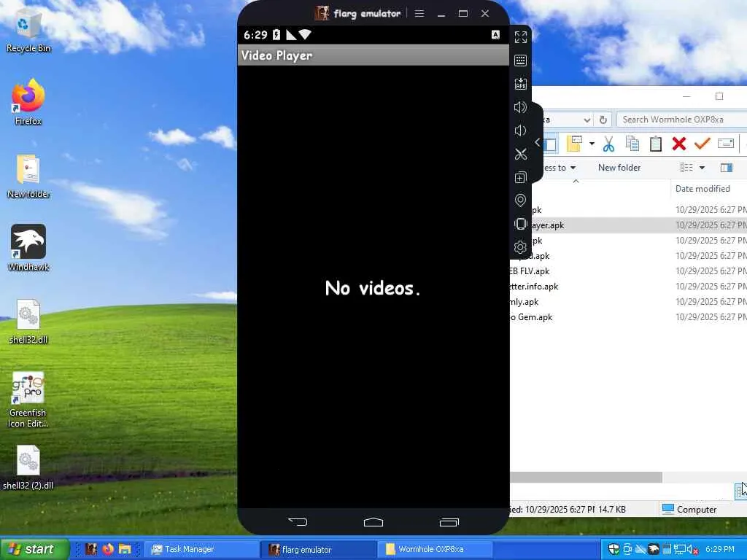The image size is (747, 560).
Task: Expand the Explorer address bar history dropdown
Action: tap(587, 120)
